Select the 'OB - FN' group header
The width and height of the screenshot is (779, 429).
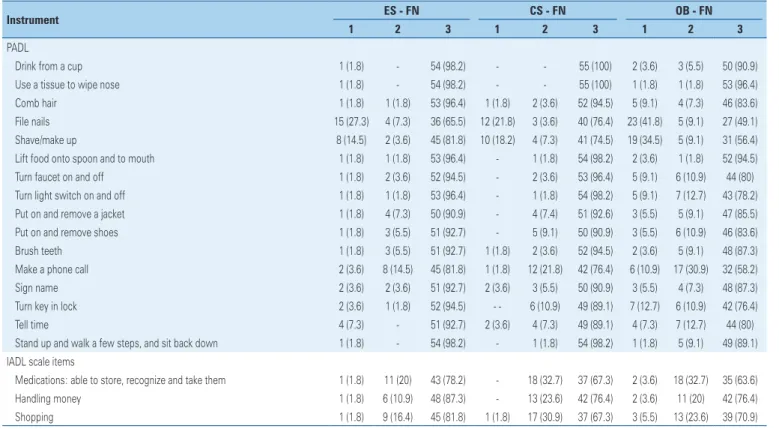[x=694, y=10]
